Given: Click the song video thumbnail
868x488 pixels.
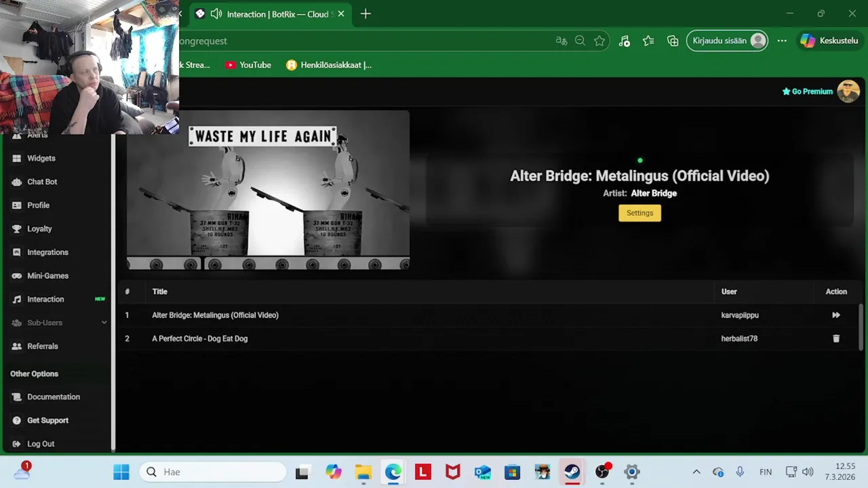Looking at the screenshot, I should coord(268,190).
